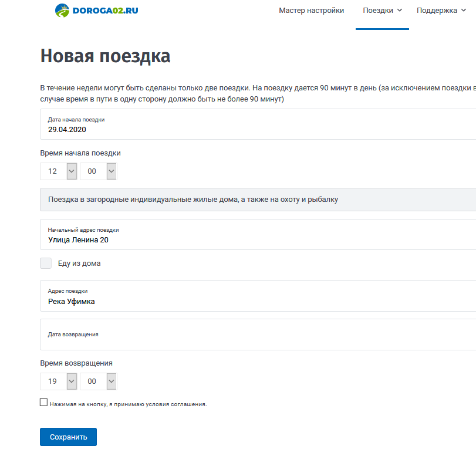476x456 pixels.
Task: Click the Сохранить button
Action: pyautogui.click(x=68, y=437)
